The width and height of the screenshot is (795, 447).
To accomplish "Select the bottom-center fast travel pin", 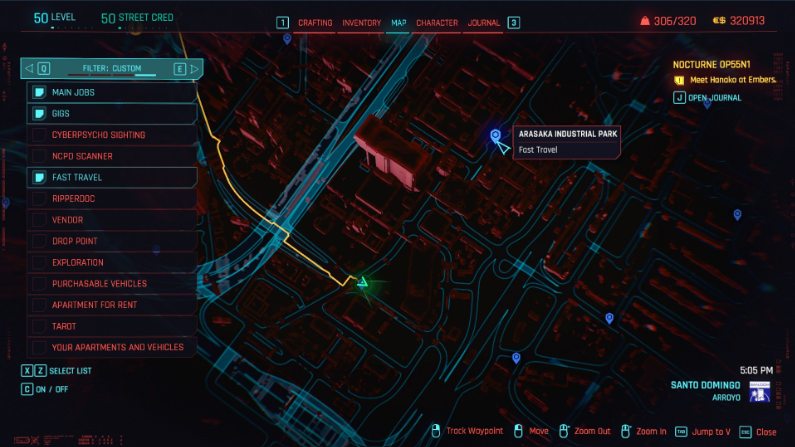I will click(x=516, y=358).
